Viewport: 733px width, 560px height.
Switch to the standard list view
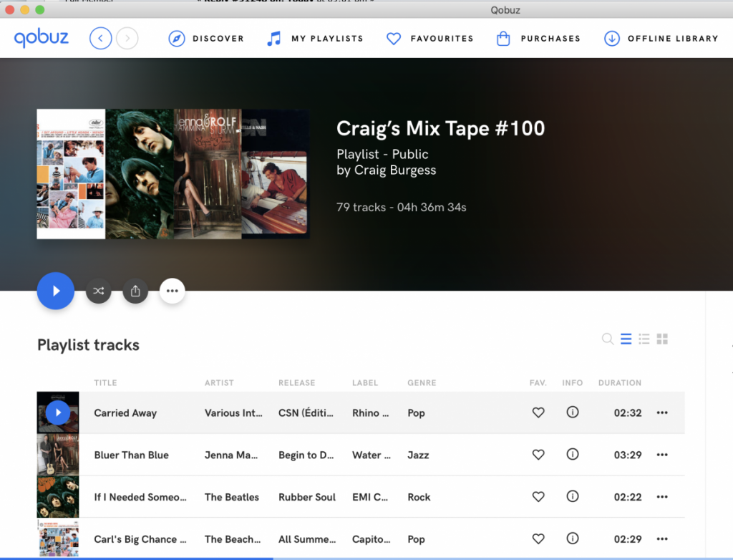point(626,339)
